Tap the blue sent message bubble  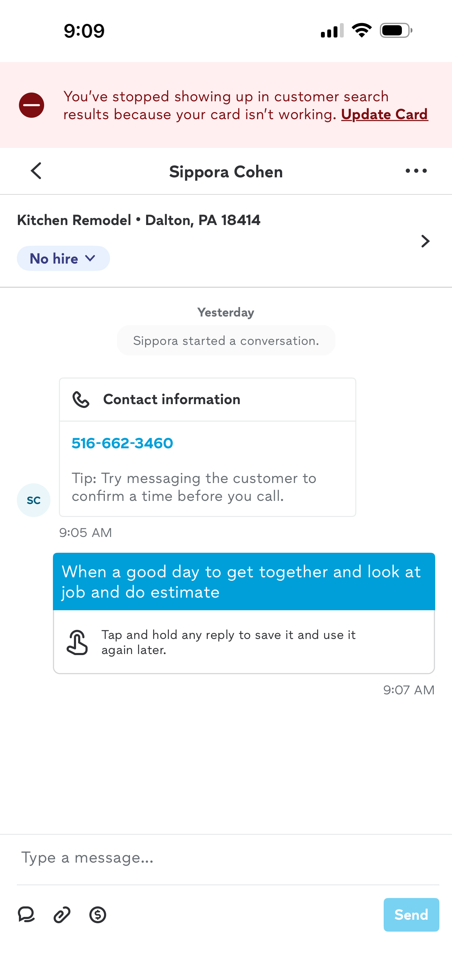[x=244, y=581]
